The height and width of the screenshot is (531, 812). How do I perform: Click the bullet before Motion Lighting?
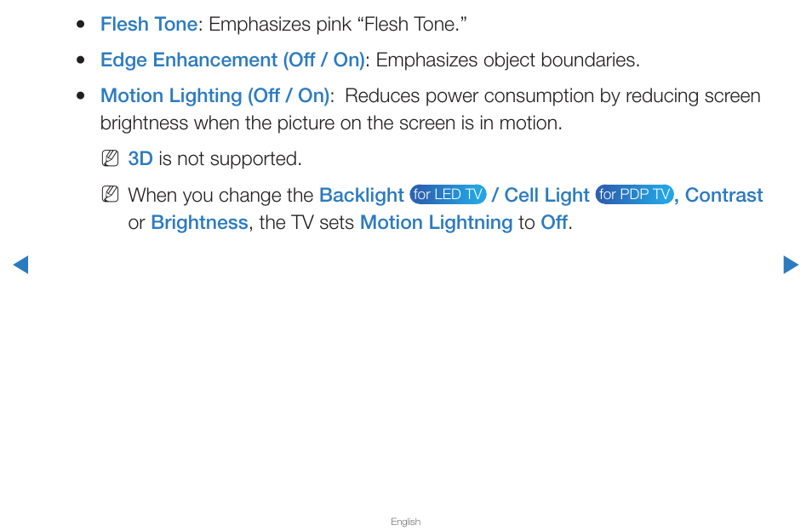(80, 96)
